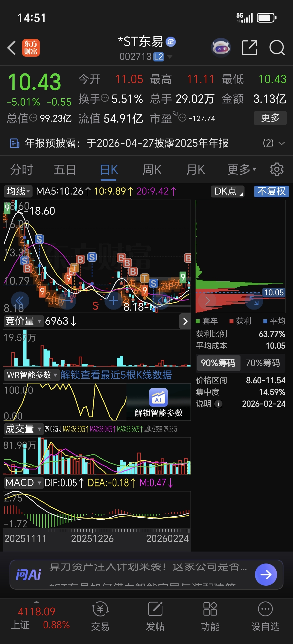Tap the 平均成本 10.05 row value

click(275, 346)
